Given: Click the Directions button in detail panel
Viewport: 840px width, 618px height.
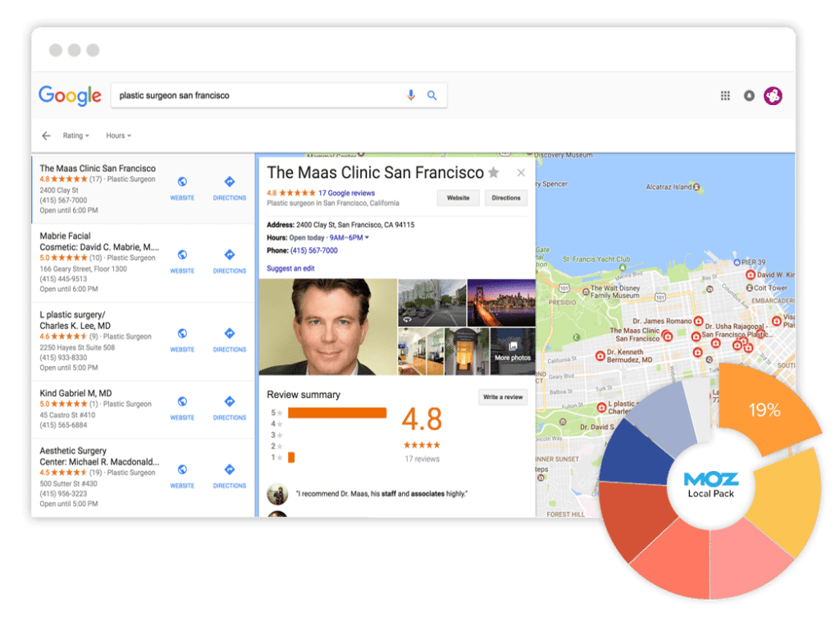Looking at the screenshot, I should click(x=505, y=198).
